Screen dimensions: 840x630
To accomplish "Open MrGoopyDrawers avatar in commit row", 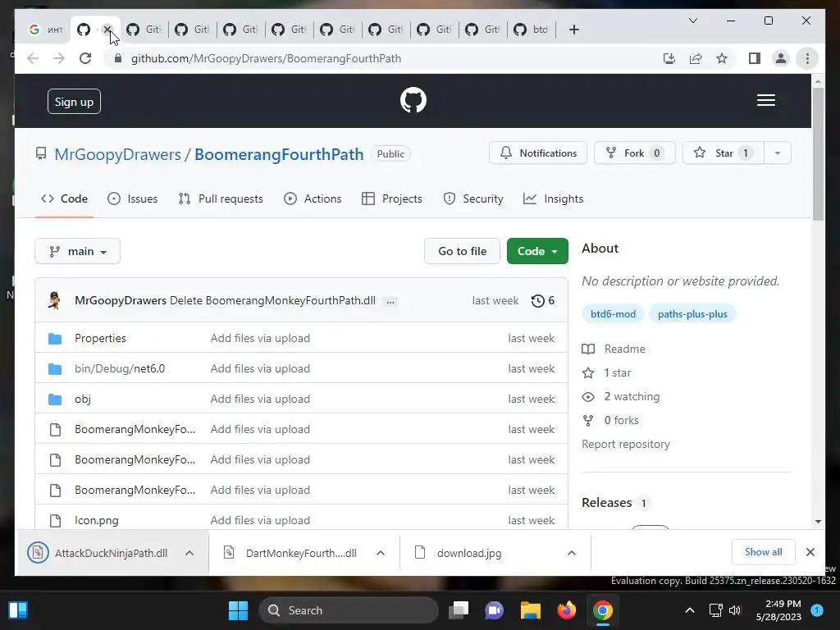I will point(55,300).
